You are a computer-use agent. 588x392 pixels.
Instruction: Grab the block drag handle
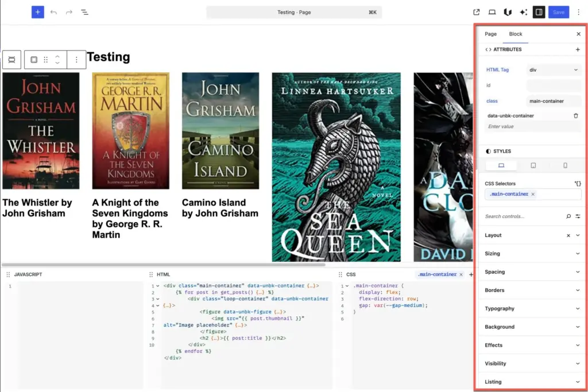tap(46, 60)
